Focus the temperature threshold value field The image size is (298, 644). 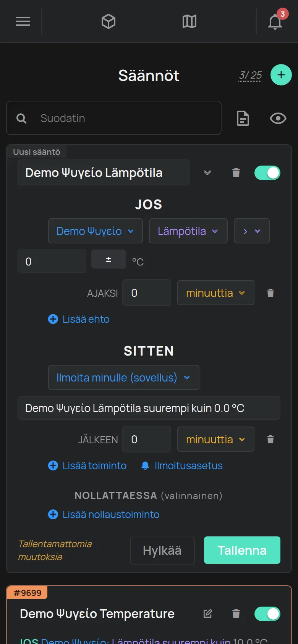click(52, 261)
